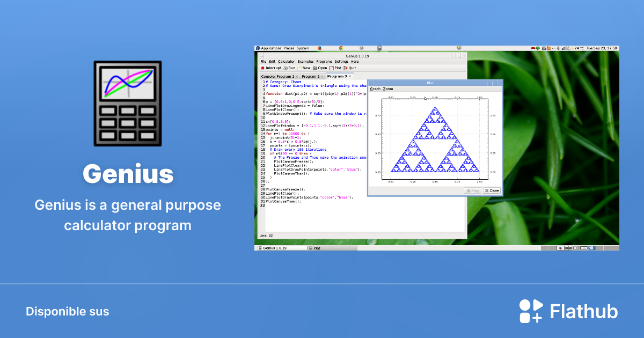
Task: Open the Graph menu in the Plot window
Action: point(375,89)
